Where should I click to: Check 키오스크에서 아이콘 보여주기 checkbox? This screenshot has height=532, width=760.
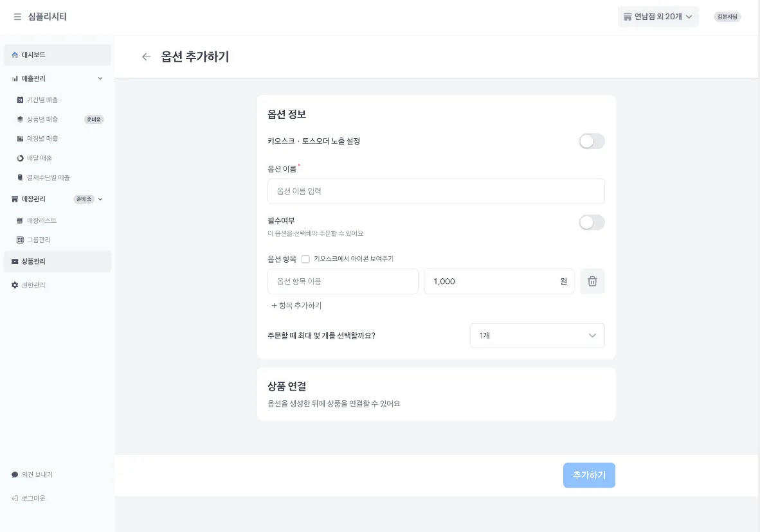[x=305, y=259]
